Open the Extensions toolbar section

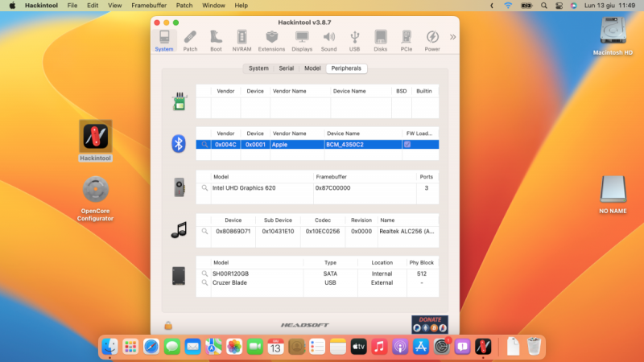pos(271,40)
